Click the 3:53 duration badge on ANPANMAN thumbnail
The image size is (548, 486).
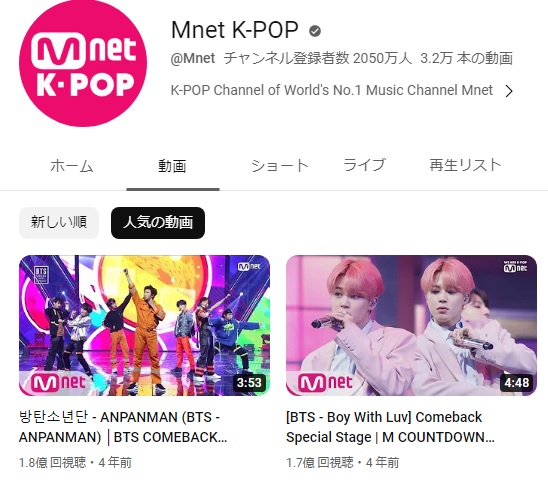coord(249,383)
